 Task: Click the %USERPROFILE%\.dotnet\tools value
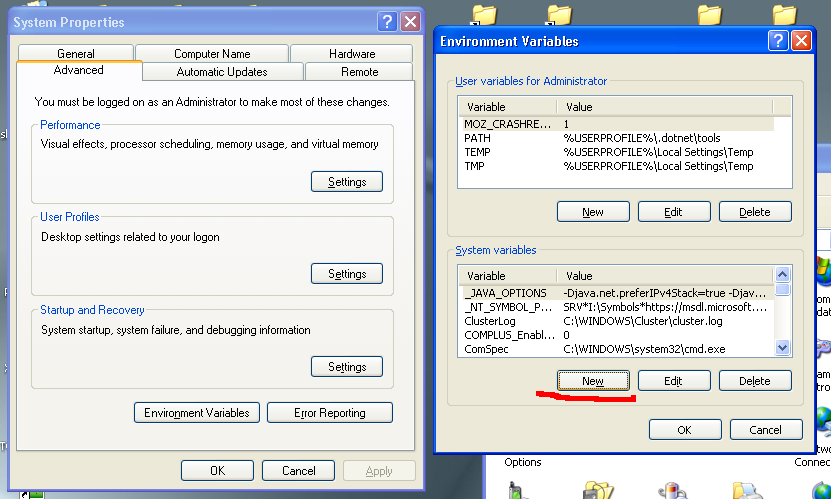click(x=642, y=138)
